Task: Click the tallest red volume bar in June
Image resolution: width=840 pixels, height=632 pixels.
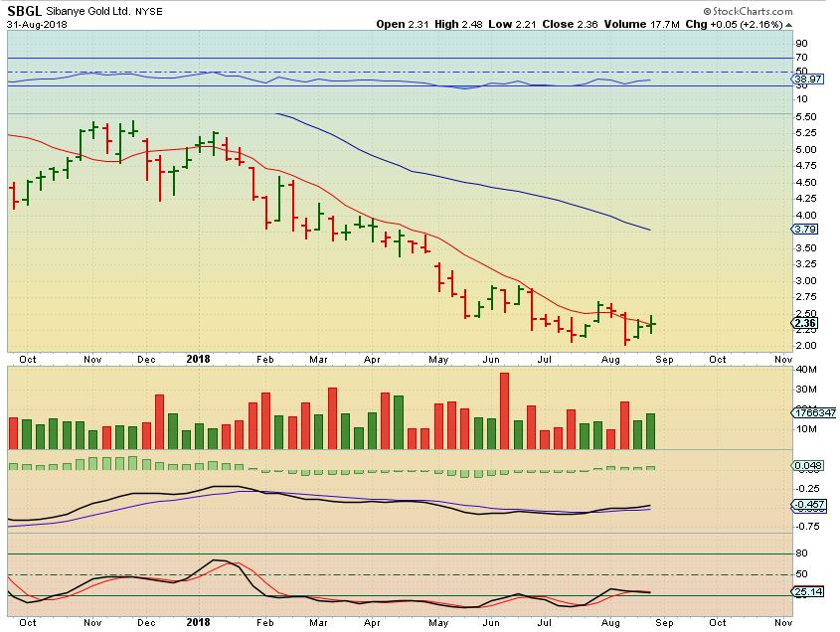Action: [504, 410]
